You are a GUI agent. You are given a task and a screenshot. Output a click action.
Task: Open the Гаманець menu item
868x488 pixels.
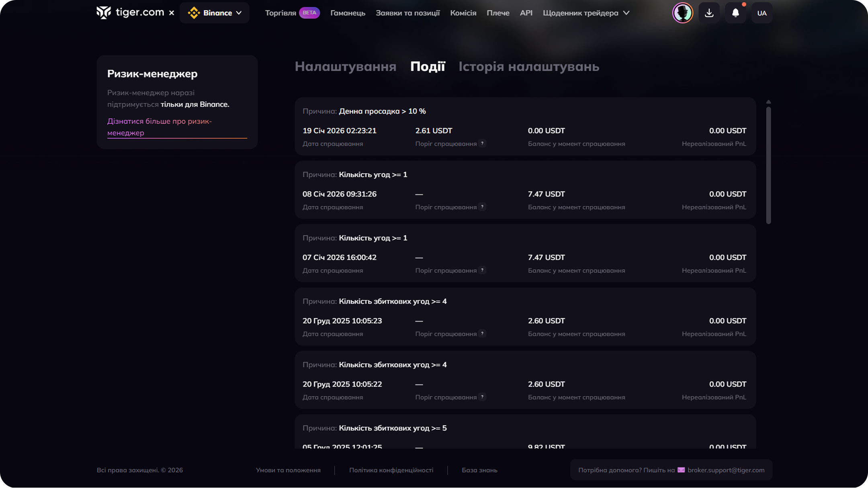coord(348,13)
